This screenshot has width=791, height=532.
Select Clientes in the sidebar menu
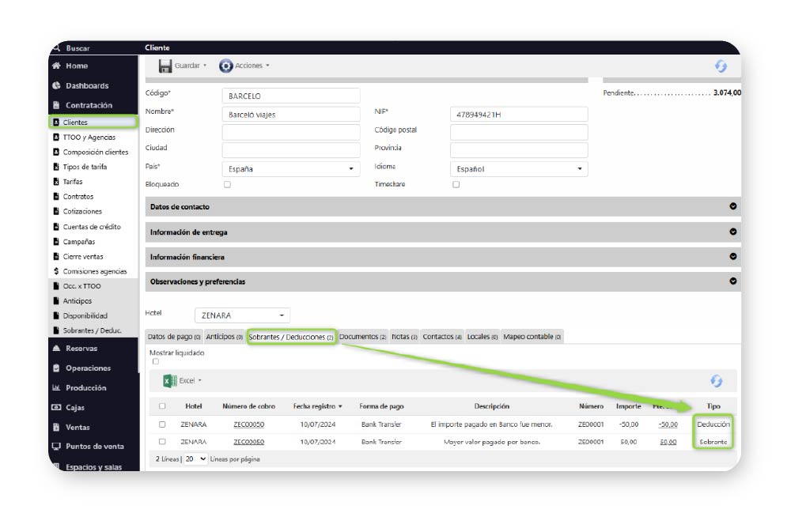[75, 123]
